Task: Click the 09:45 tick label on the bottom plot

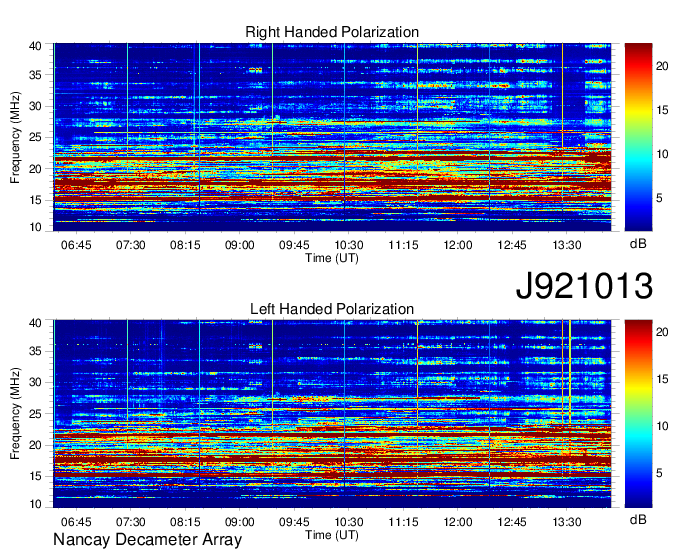Action: pos(294,522)
